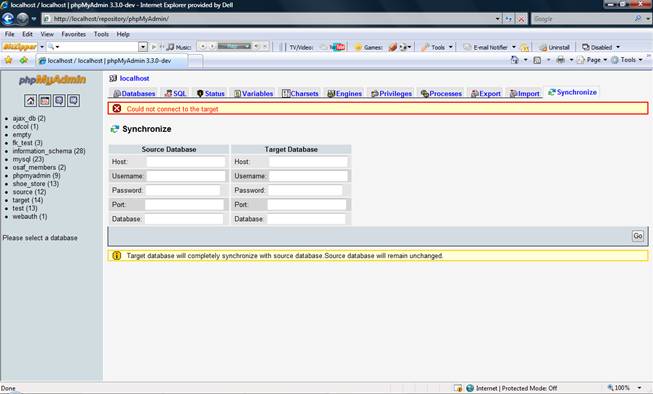Click the phpMyAdmin documentation icon
This screenshot has height=394, width=653.
coord(59,100)
